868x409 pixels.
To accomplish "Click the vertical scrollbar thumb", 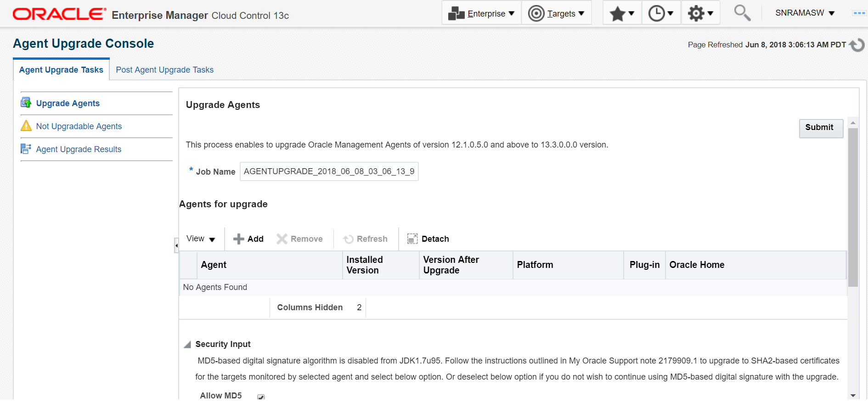I will pyautogui.click(x=853, y=207).
